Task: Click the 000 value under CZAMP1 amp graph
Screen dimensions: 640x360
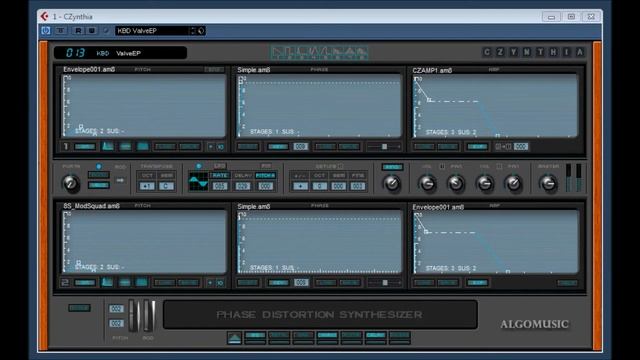Action: 521,146
